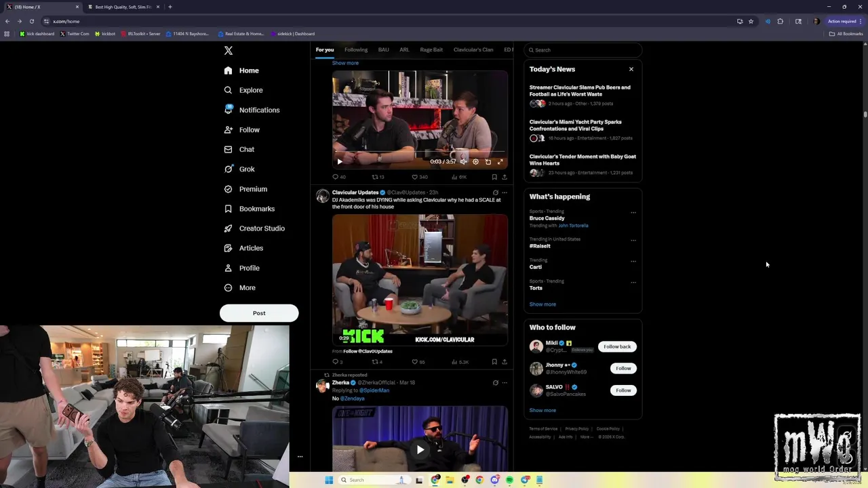Toggle picture-in-picture on the 3:57 video
The height and width of the screenshot is (488, 868).
[488, 162]
